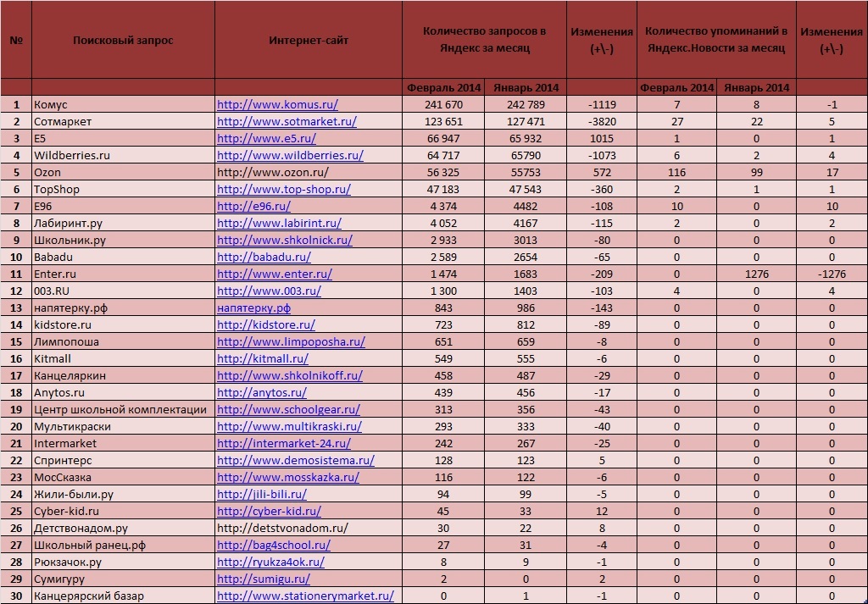Select the 'Ozon' query cell

pyautogui.click(x=123, y=173)
